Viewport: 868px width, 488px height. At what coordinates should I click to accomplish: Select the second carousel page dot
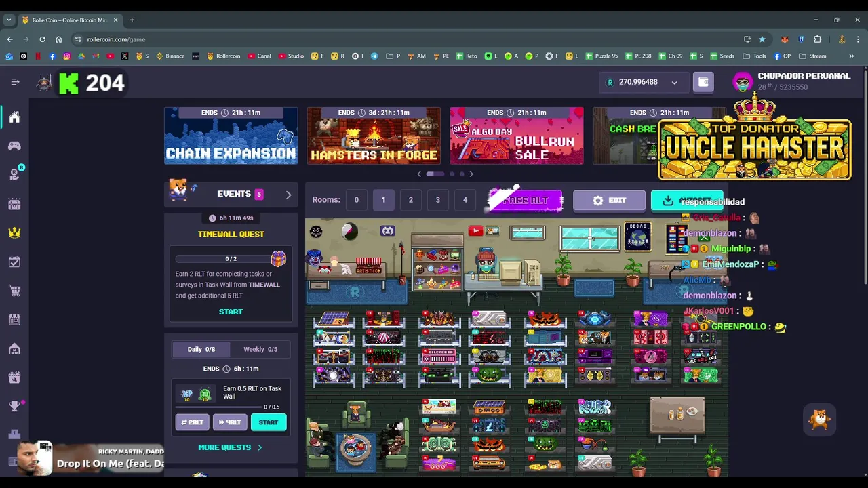[452, 174]
